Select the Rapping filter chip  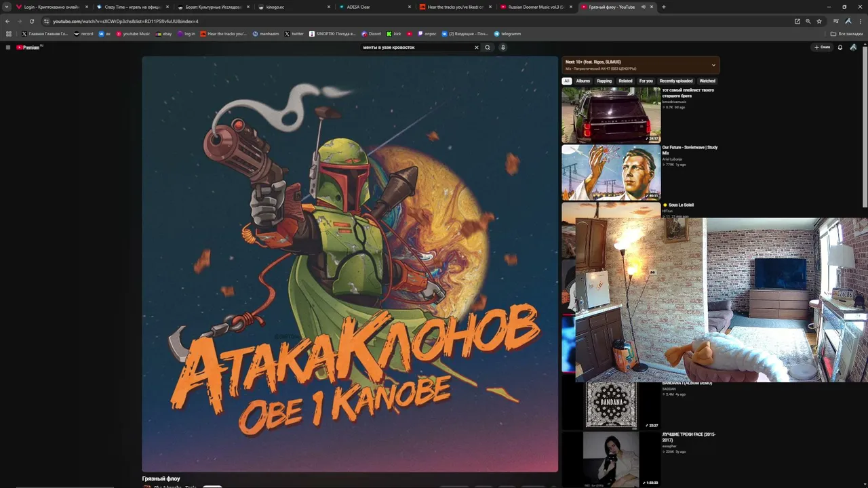(x=604, y=81)
